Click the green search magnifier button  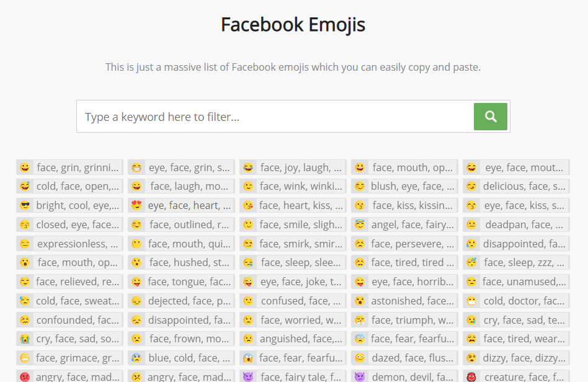pos(490,117)
